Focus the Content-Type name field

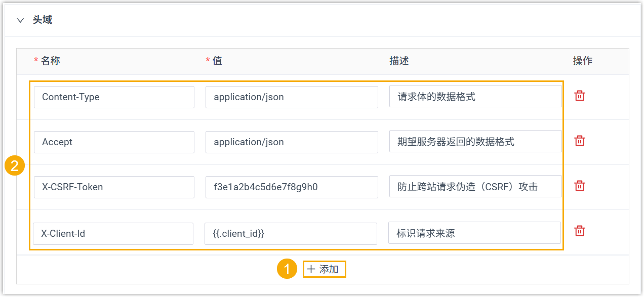(114, 97)
